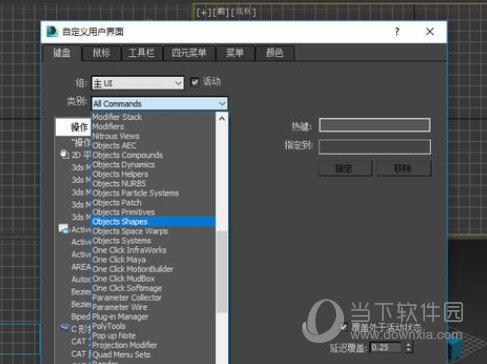This screenshot has height=364, width=487.
Task: Choose Nitrous Views category
Action: click(153, 136)
